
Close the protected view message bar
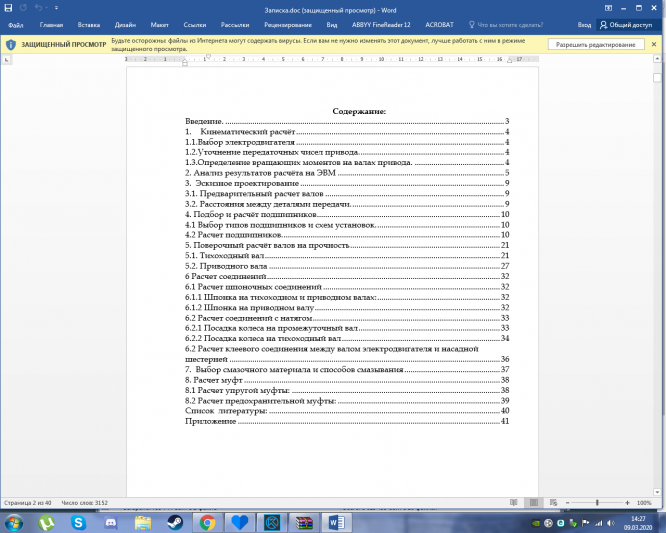(654, 44)
